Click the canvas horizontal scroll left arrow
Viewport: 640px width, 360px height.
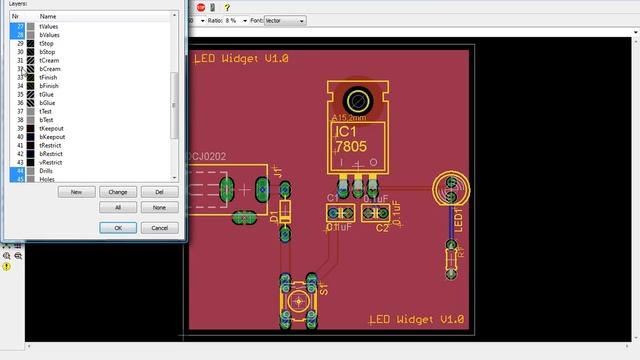pyautogui.click(x=29, y=346)
